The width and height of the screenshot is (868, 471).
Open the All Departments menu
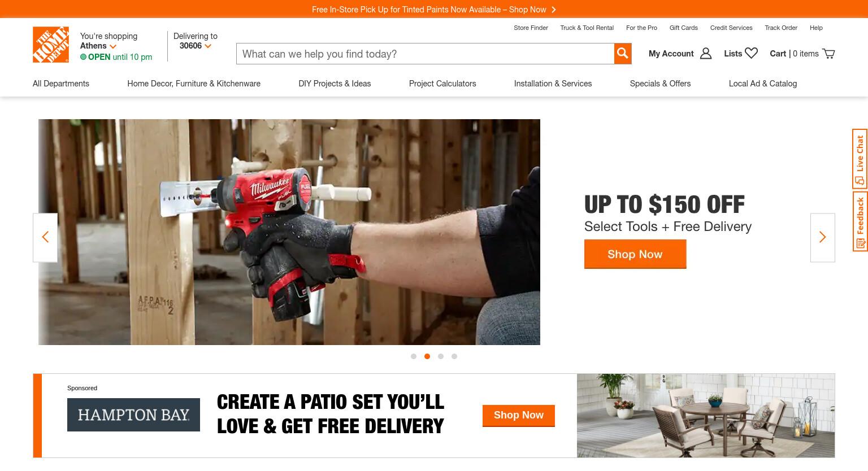[61, 84]
